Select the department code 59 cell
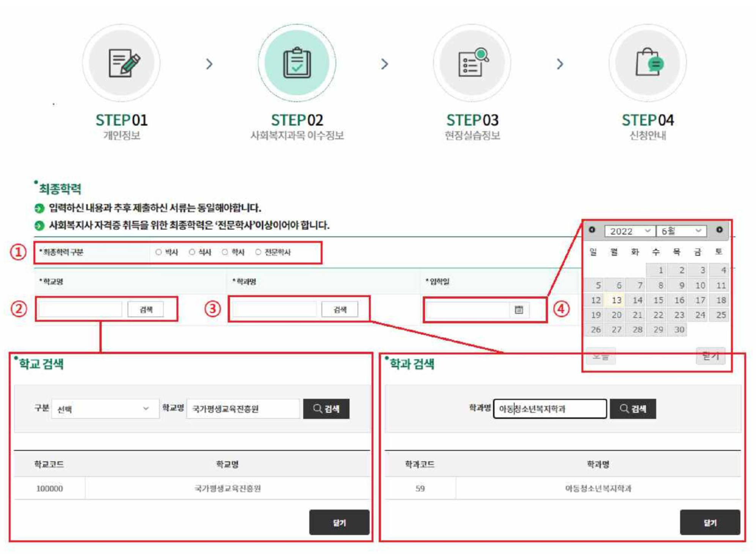The height and width of the screenshot is (554, 756). click(x=420, y=488)
